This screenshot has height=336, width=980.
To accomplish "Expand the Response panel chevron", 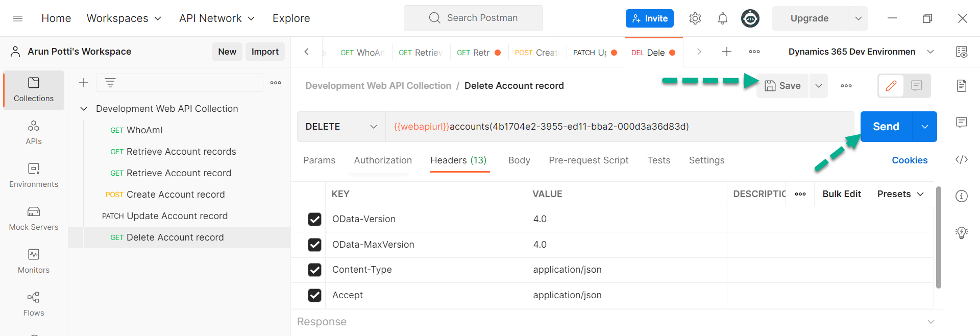I will point(931,322).
